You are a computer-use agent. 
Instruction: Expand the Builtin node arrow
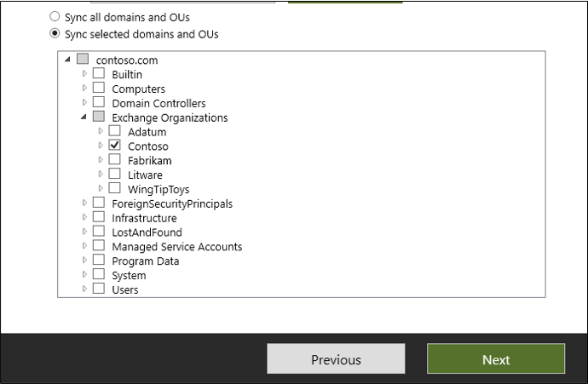coord(84,74)
